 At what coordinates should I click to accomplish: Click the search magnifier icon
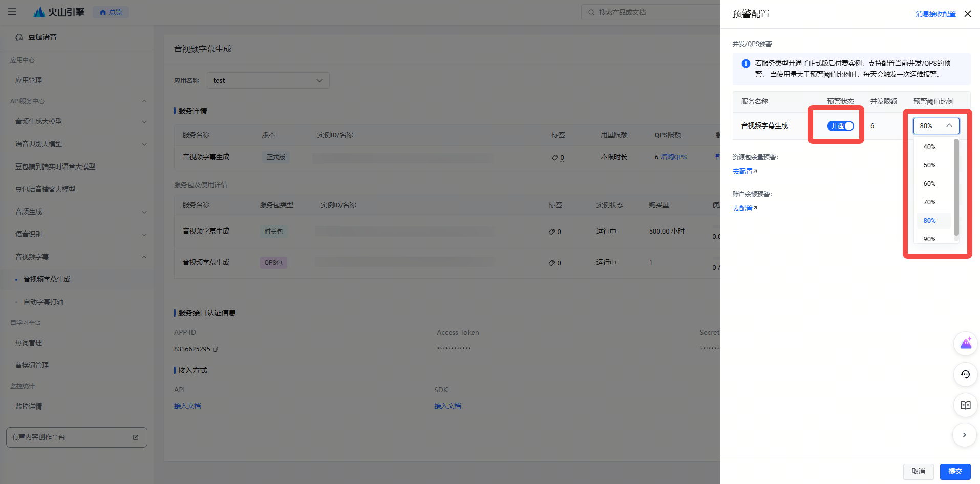coord(591,12)
